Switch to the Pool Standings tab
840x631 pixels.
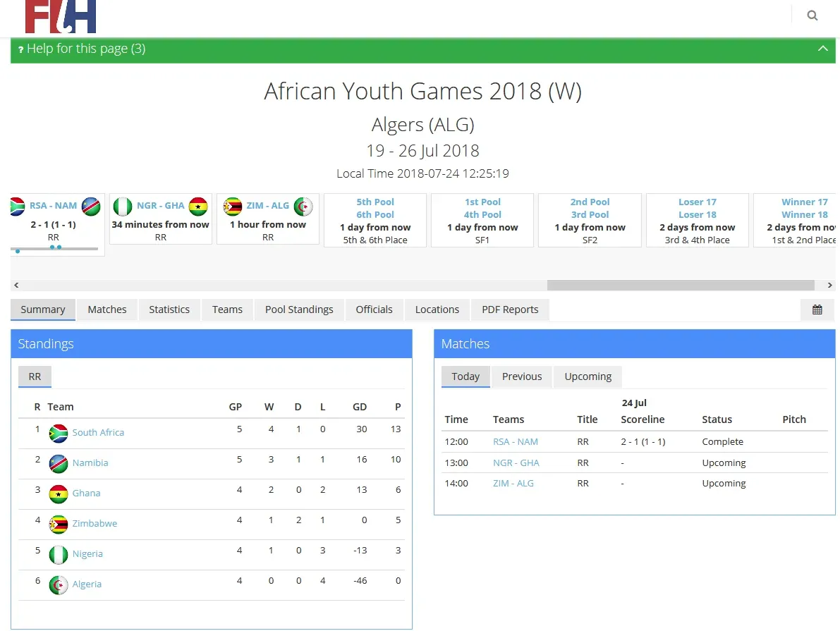pos(299,310)
